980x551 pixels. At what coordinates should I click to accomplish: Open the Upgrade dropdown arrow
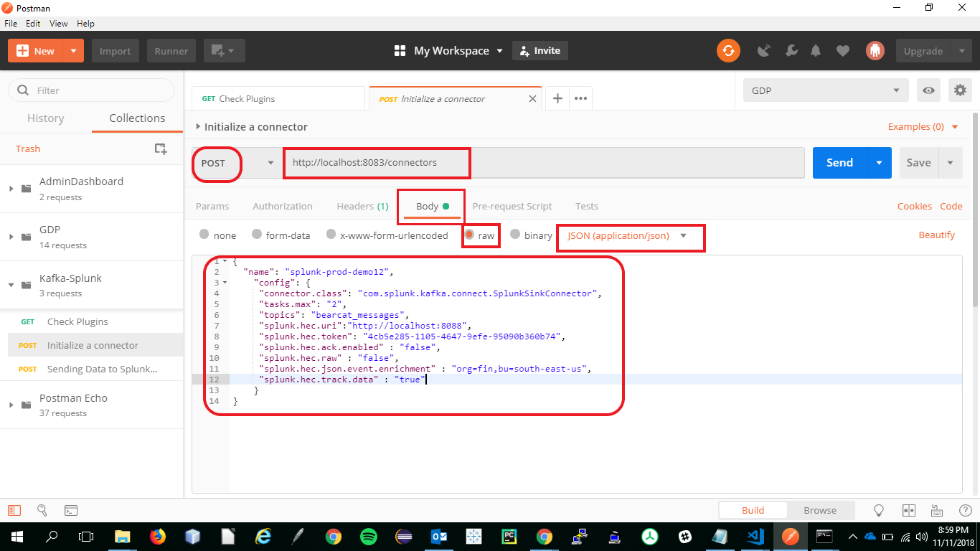961,51
